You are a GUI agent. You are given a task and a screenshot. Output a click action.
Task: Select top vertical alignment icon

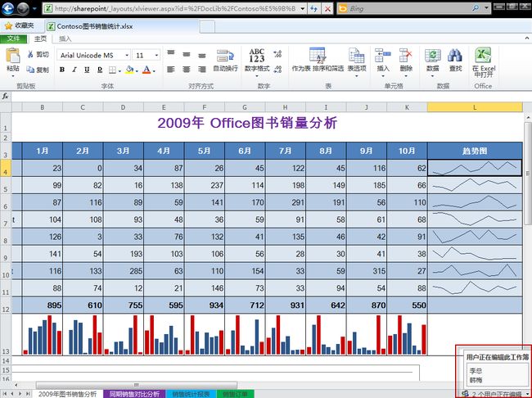(x=171, y=54)
